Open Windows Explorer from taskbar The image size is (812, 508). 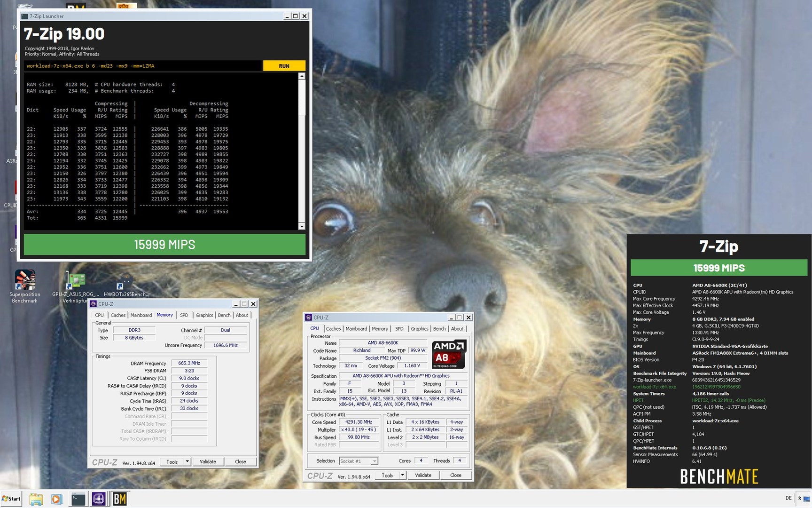coord(36,499)
